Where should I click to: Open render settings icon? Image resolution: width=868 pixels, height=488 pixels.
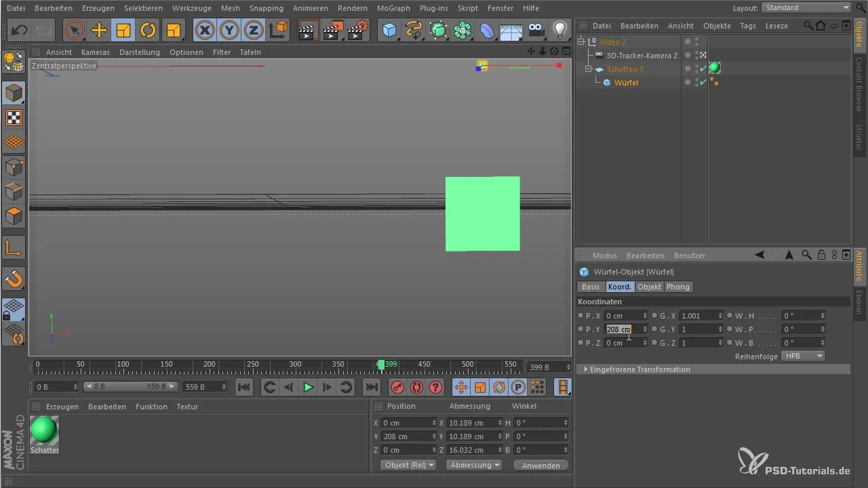click(358, 30)
